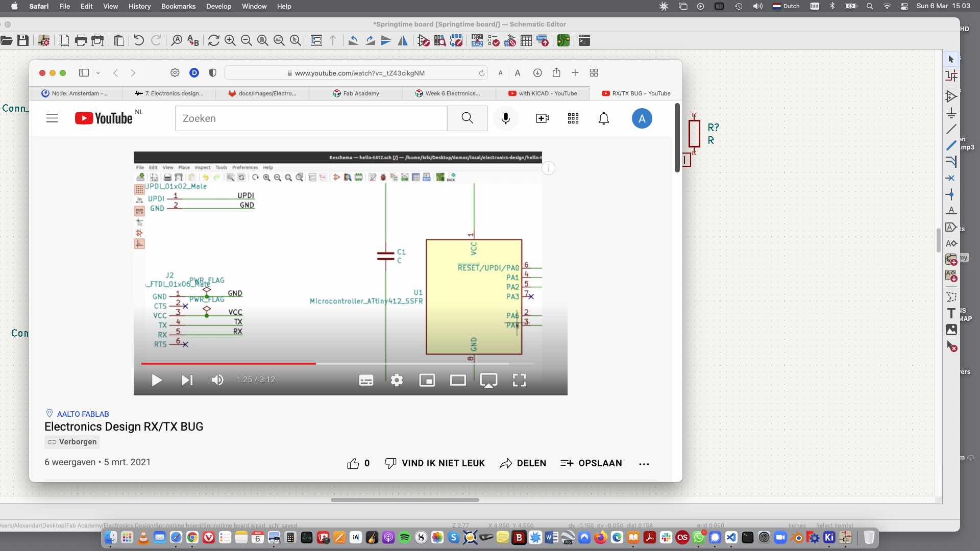Select the No Connect flag tool
Viewport: 980px width, 551px height.
coord(950,178)
